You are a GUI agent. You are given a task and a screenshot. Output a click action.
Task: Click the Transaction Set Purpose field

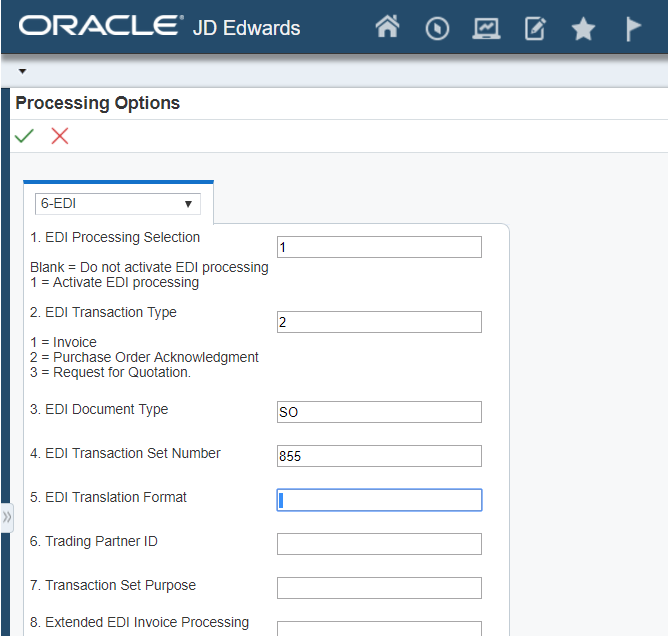[x=379, y=588]
